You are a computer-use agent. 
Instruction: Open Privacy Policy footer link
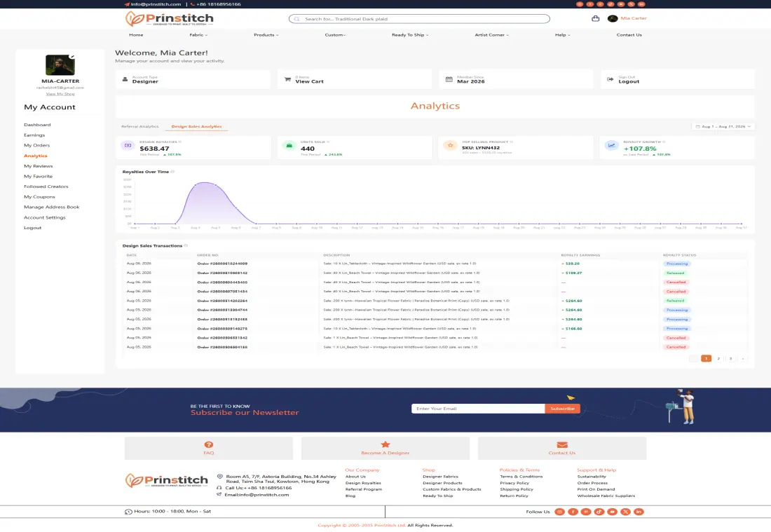click(514, 483)
